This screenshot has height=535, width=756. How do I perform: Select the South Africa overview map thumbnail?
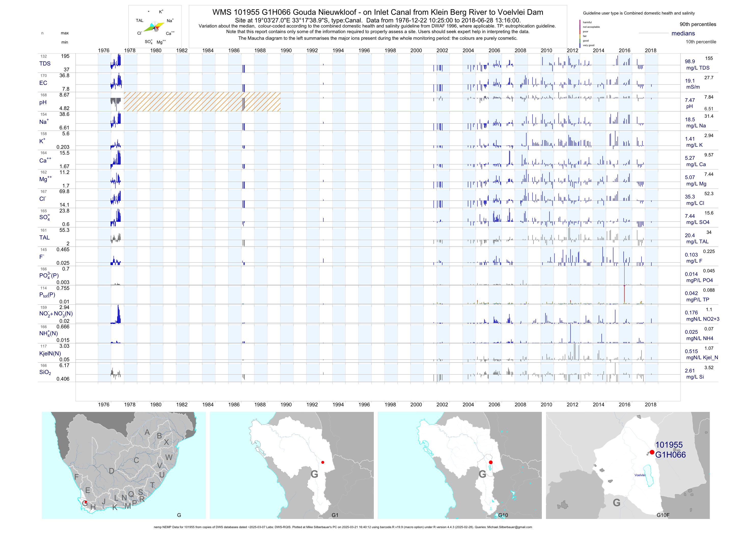123,465
